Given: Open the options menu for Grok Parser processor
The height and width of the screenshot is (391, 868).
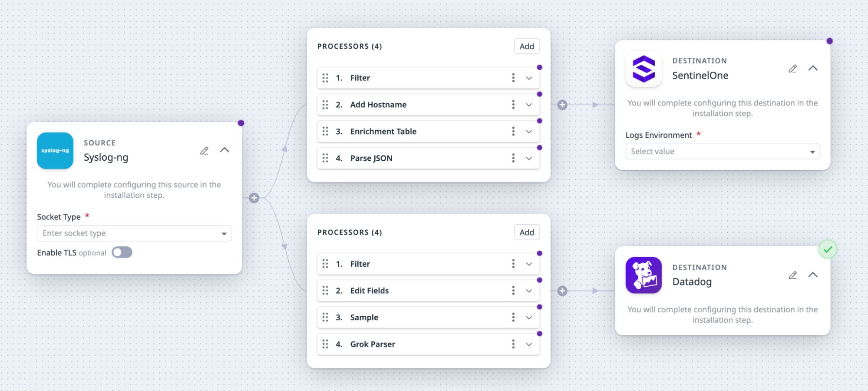Looking at the screenshot, I should (x=513, y=344).
